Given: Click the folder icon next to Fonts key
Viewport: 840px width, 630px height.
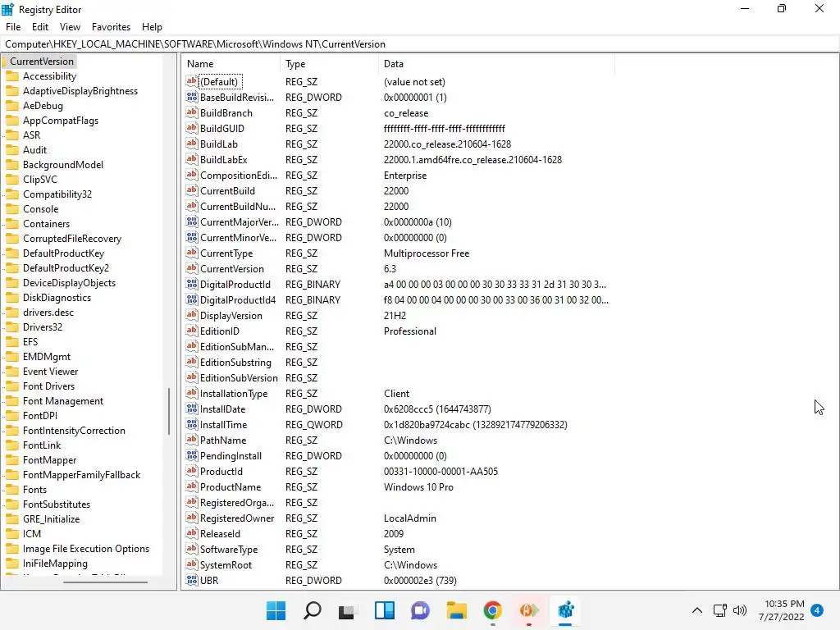Looking at the screenshot, I should coord(12,489).
